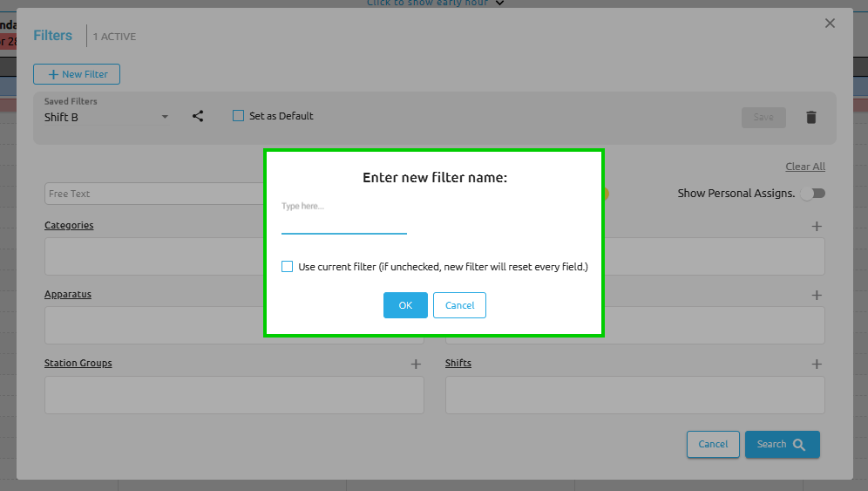Click the Search button with magnifier
Image resolution: width=868 pixels, height=491 pixels.
tap(782, 444)
